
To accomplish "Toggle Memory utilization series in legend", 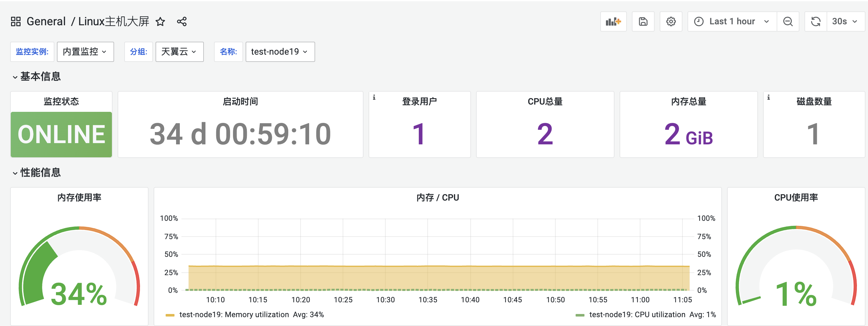I will click(234, 315).
